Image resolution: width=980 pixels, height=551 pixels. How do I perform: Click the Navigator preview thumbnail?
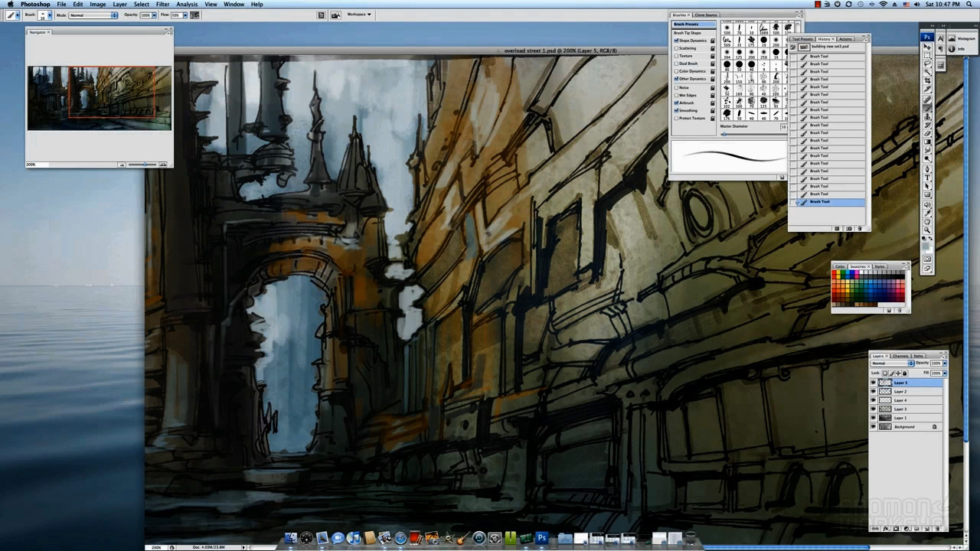[x=99, y=98]
